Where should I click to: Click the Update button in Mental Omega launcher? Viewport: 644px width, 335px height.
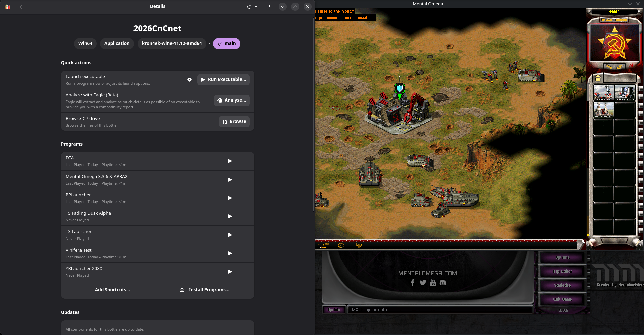coord(334,310)
